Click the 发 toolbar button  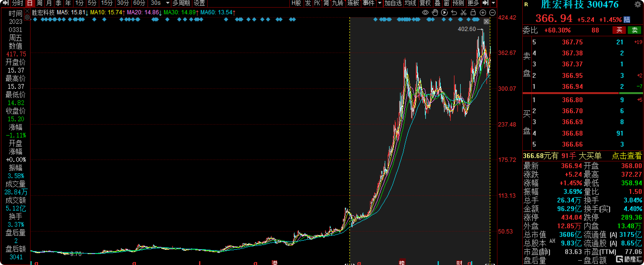308,3
